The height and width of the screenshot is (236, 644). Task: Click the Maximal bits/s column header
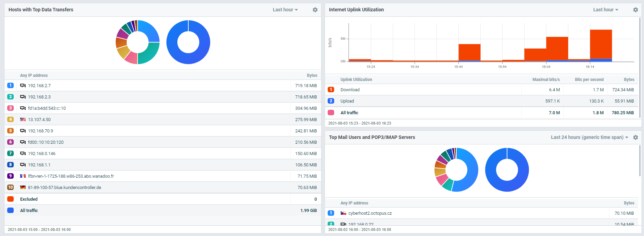coord(546,80)
